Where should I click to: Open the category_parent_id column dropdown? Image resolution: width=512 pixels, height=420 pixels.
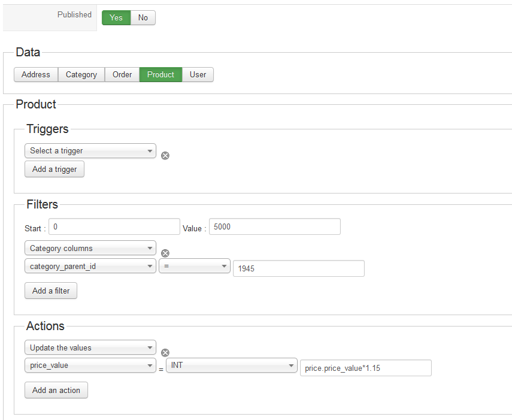(90, 266)
